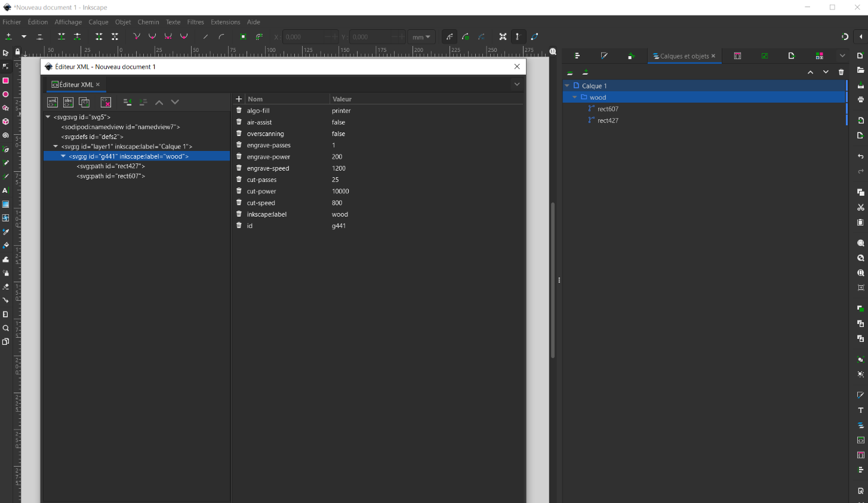Viewport: 868px width, 503px height.
Task: Click the engrave-power value 200
Action: pos(337,157)
